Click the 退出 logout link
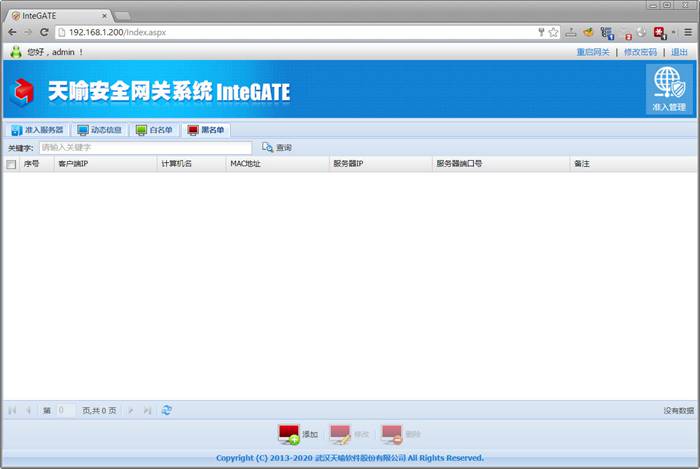The image size is (700, 469). coord(679,52)
